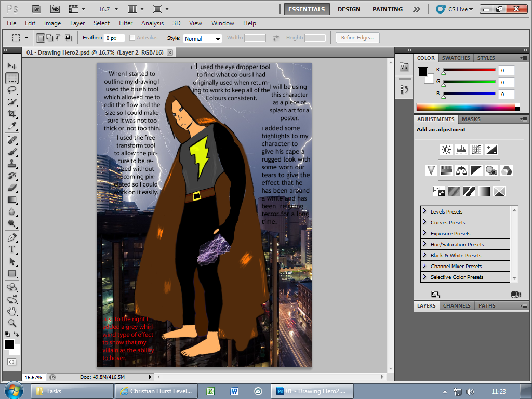Select the Move tool
532x399 pixels.
[x=12, y=65]
